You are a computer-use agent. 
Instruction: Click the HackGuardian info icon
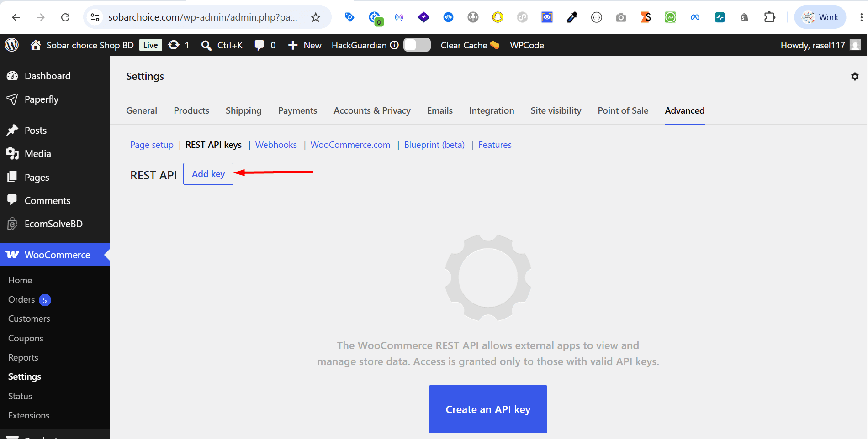(394, 45)
